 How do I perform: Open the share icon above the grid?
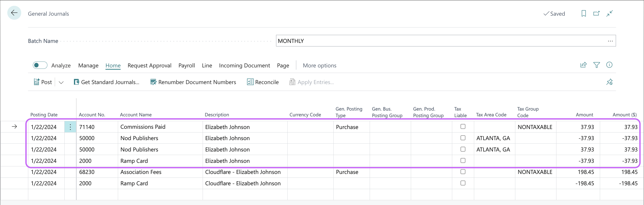[583, 65]
